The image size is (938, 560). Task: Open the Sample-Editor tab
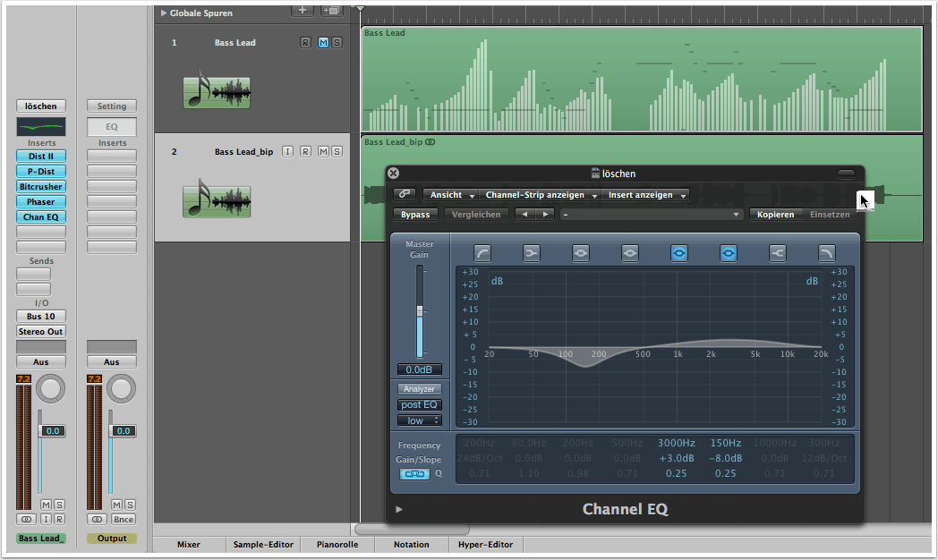pos(262,544)
